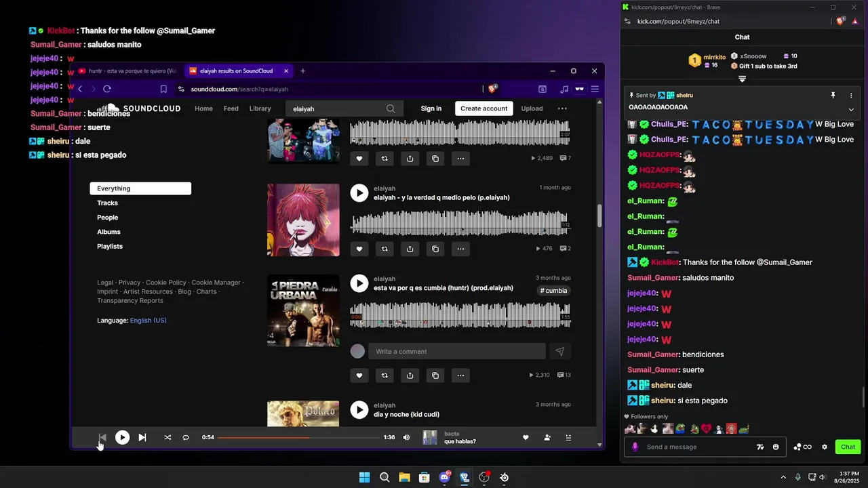
Task: Seek on the player progress bar
Action: (x=300, y=437)
